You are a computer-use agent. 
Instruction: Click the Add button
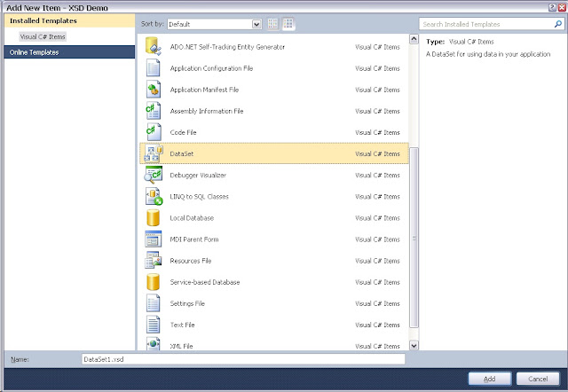pos(489,379)
